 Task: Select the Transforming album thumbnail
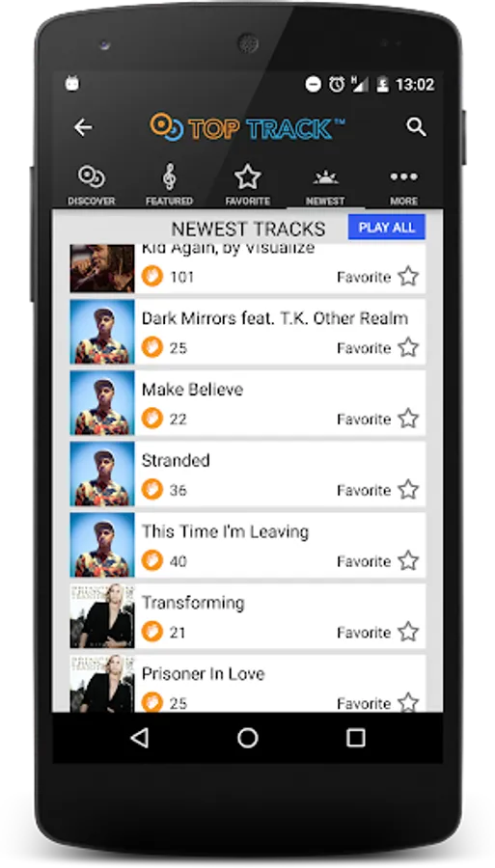(102, 616)
